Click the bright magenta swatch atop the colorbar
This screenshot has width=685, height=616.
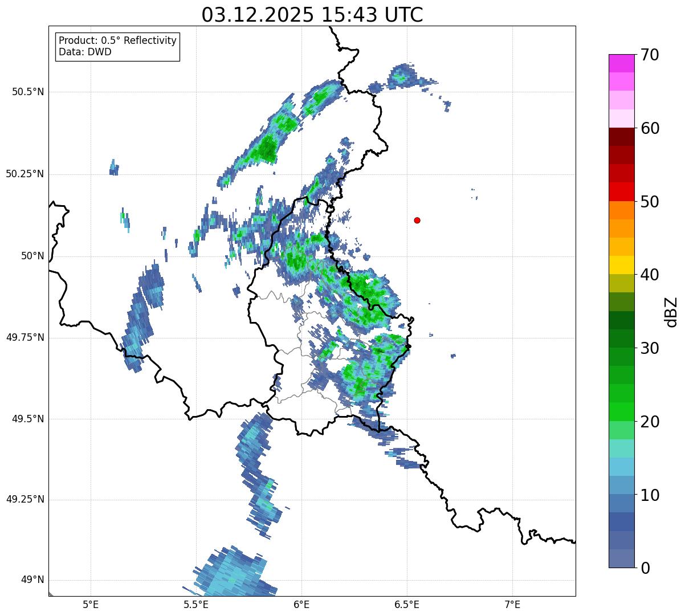click(x=621, y=63)
